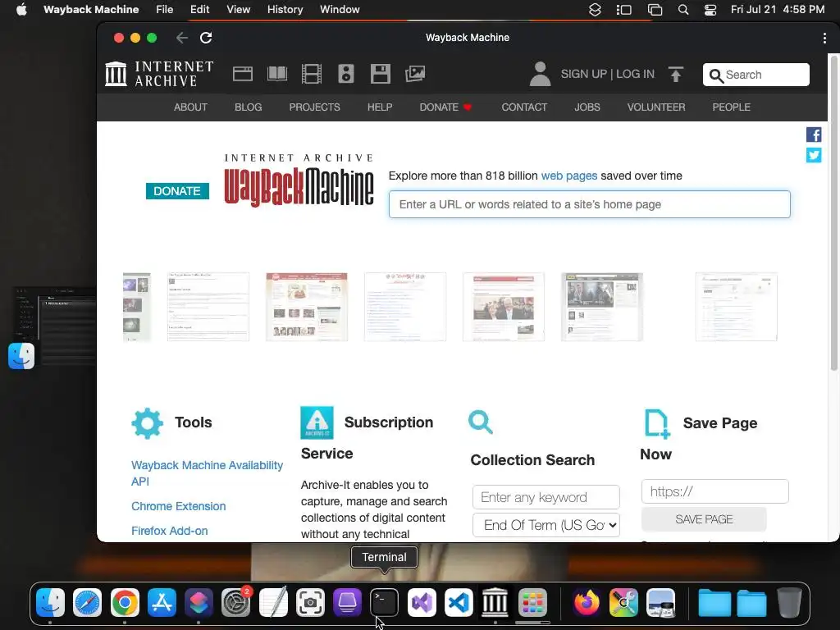Viewport: 840px width, 630px height.
Task: Open the BLOG link
Action: point(248,107)
